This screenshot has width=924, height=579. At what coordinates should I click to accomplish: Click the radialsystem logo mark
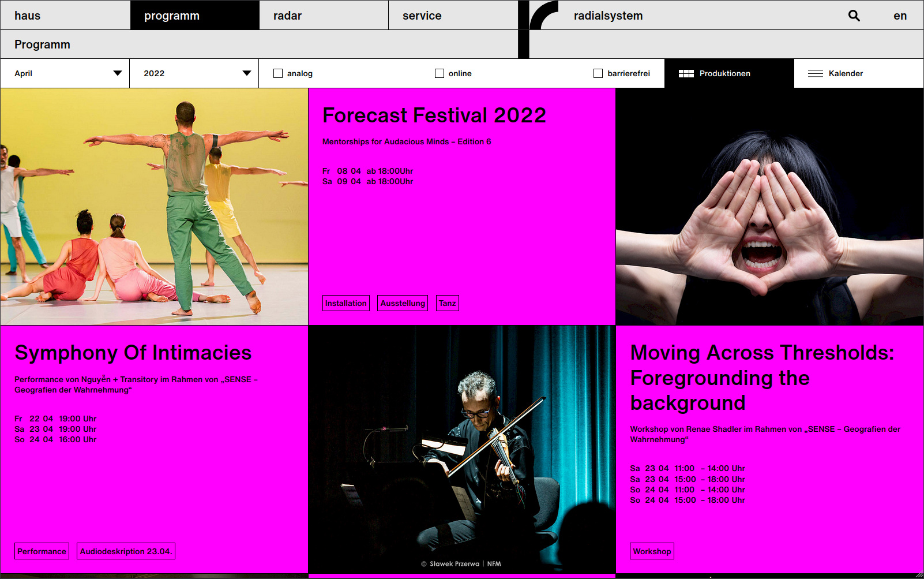tap(543, 16)
